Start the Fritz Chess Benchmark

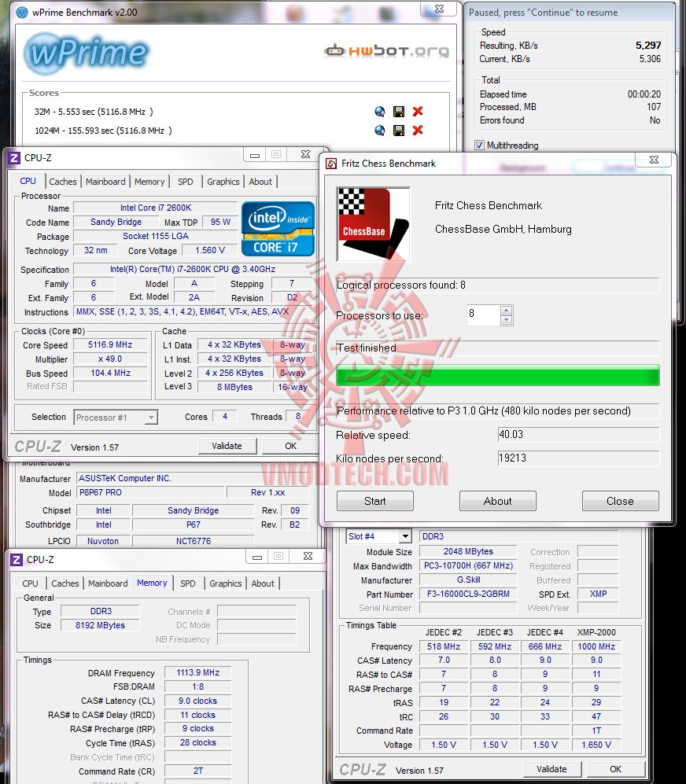tap(375, 501)
